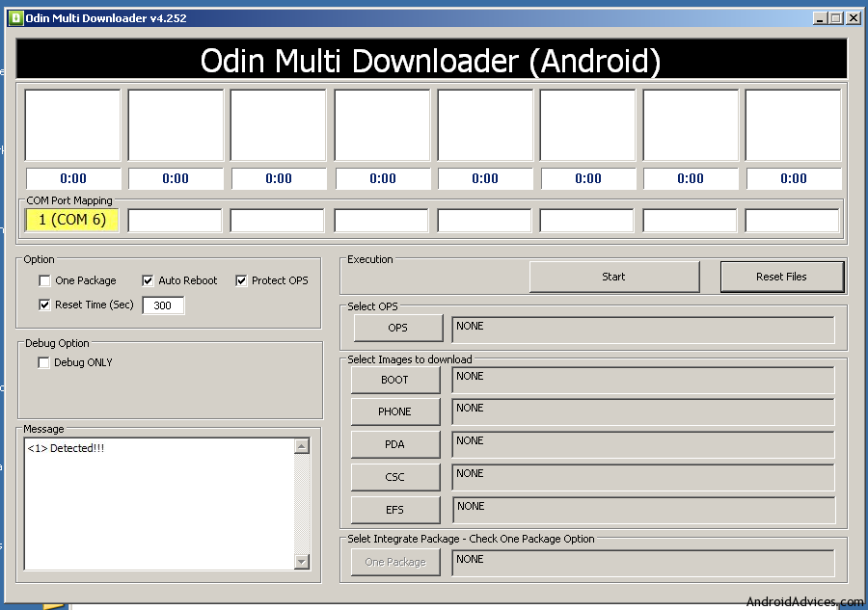Image resolution: width=868 pixels, height=610 pixels.
Task: Close the Odin Multi Downloader window
Action: (x=854, y=18)
